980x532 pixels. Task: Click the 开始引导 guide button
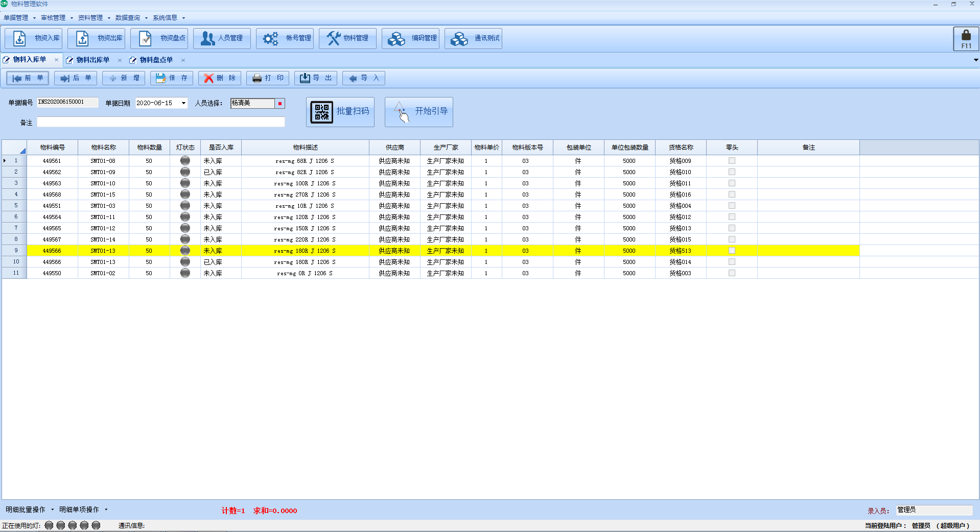point(419,112)
